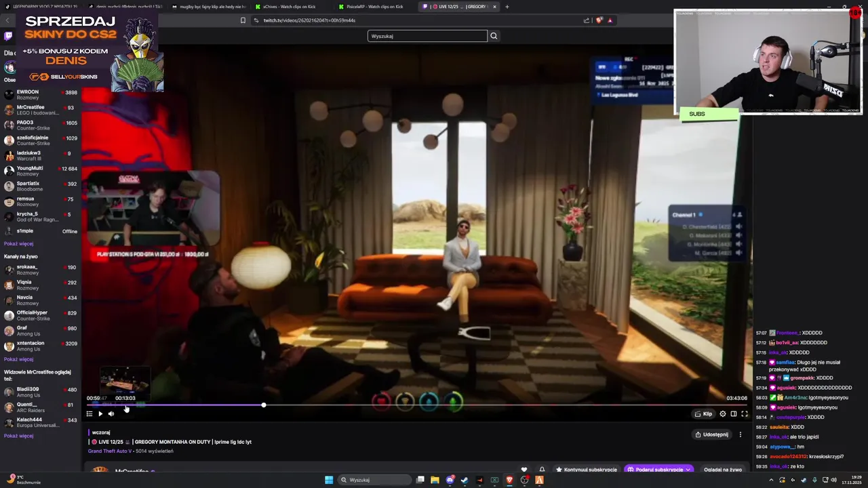This screenshot has height=488, width=868.
Task: Open system volume tray icon
Action: point(835,480)
